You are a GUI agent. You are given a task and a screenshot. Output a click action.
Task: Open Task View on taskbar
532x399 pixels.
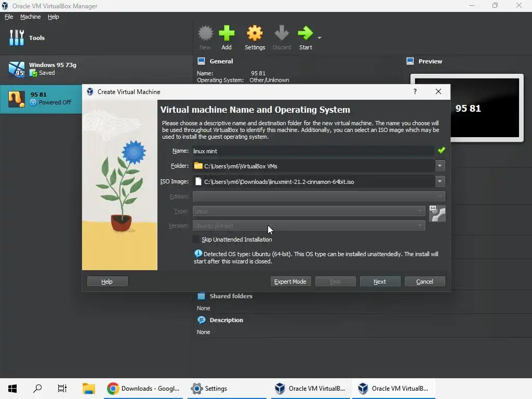[62, 389]
